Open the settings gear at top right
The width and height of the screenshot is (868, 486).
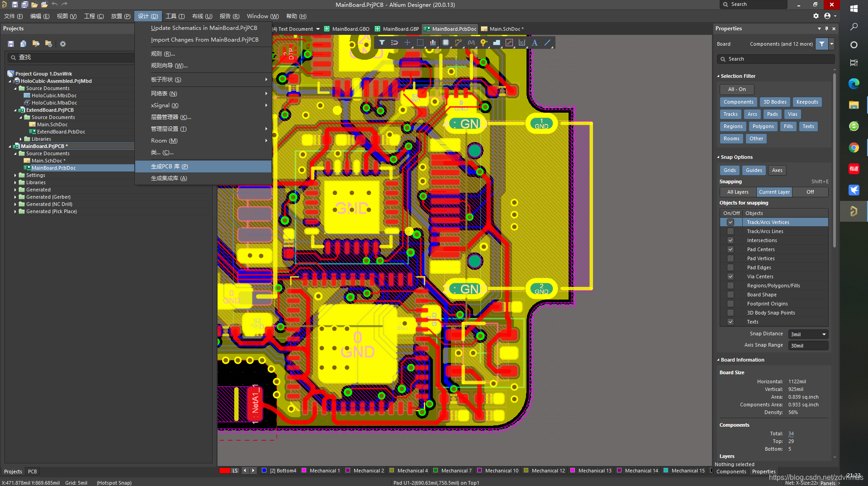click(816, 16)
